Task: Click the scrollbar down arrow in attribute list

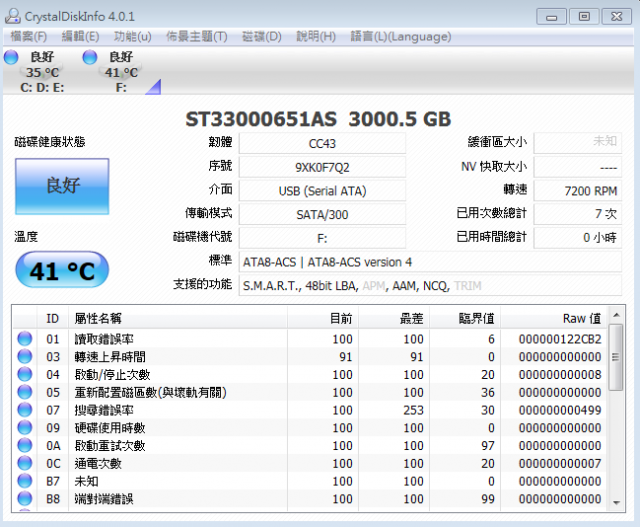Action: coord(616,503)
